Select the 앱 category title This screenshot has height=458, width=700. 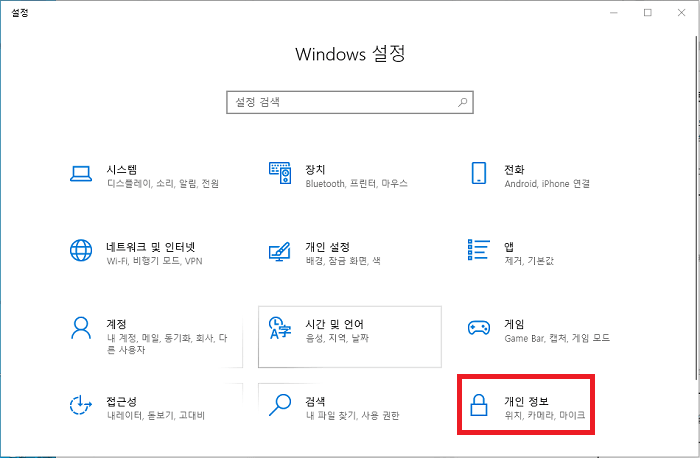509,247
